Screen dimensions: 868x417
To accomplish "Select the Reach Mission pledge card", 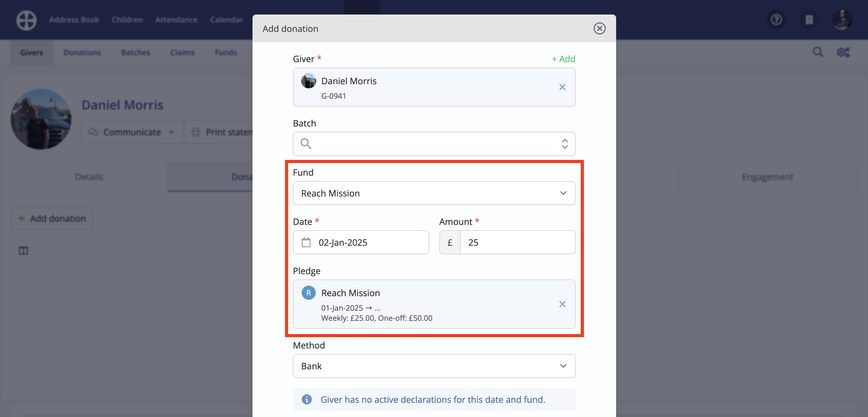I will [x=434, y=304].
